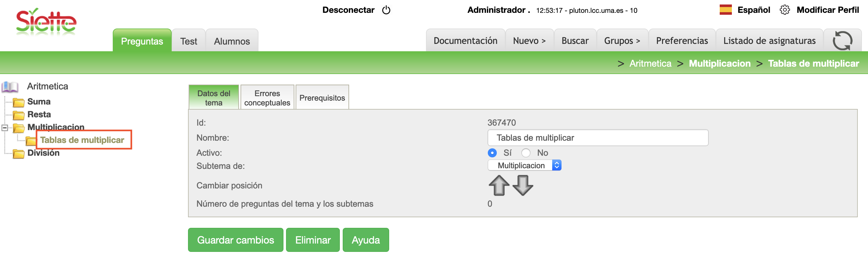Select the División folder in the tree
The height and width of the screenshot is (257, 868).
(x=43, y=153)
